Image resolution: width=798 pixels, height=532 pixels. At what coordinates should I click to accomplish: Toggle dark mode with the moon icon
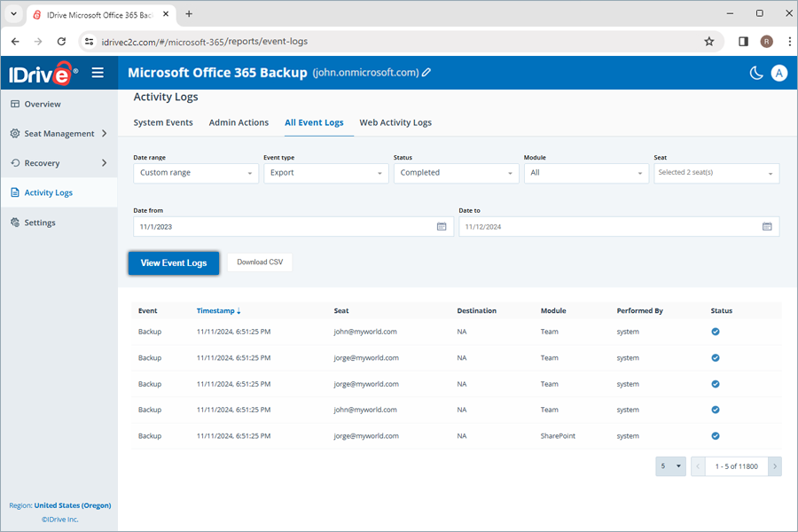[755, 74]
